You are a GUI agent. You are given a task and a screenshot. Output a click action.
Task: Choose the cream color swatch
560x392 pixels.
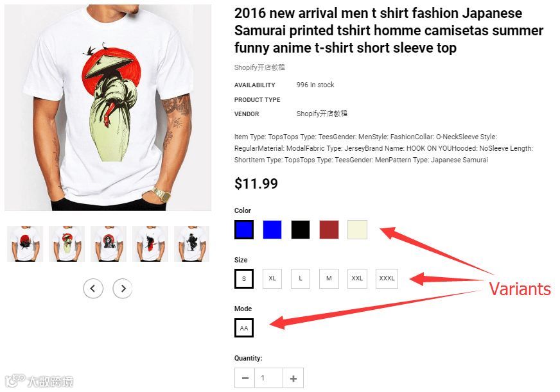point(357,229)
